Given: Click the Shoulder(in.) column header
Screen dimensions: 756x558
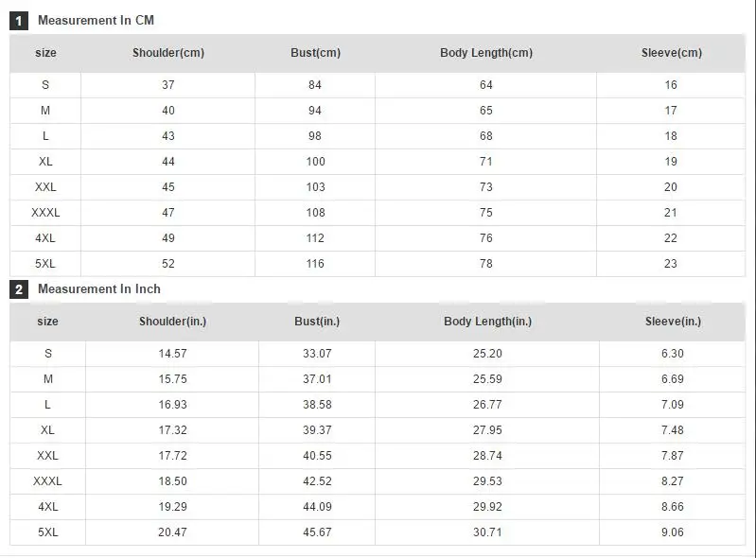Looking at the screenshot, I should [172, 321].
